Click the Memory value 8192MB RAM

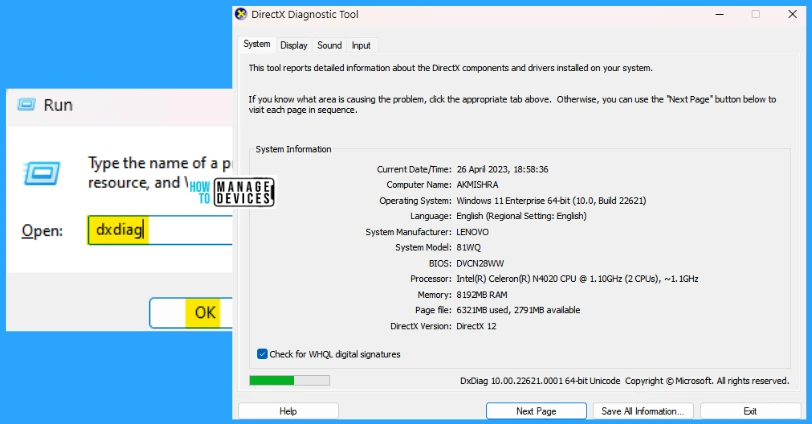(x=482, y=295)
